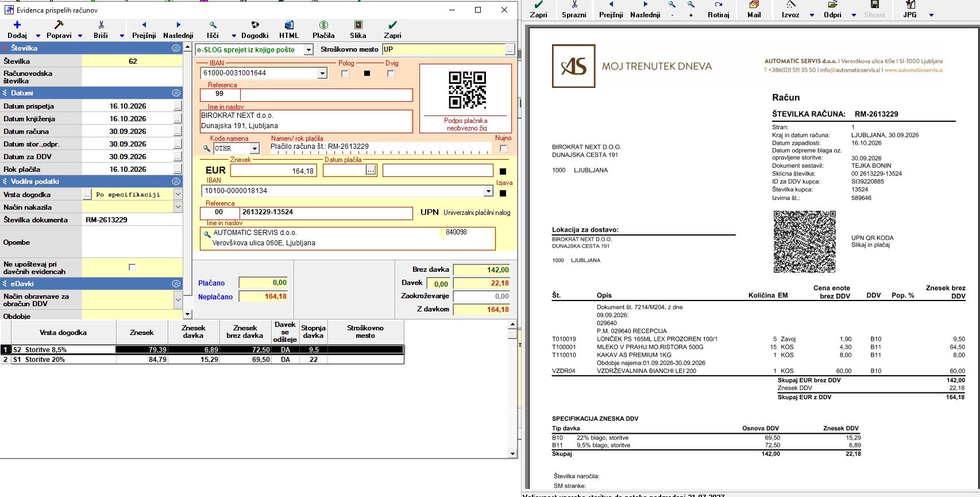This screenshot has height=497, width=980.
Task: Open date picker for Rok plačila
Action: [178, 169]
